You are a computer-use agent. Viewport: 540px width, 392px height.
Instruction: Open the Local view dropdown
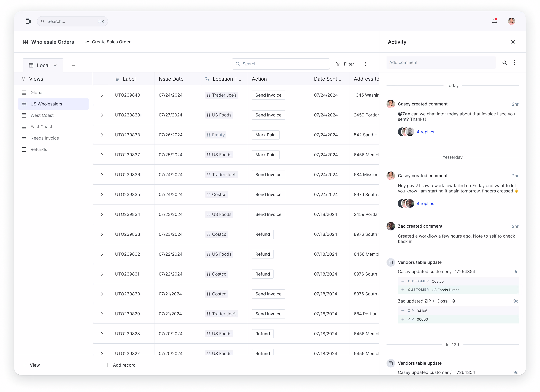click(43, 66)
